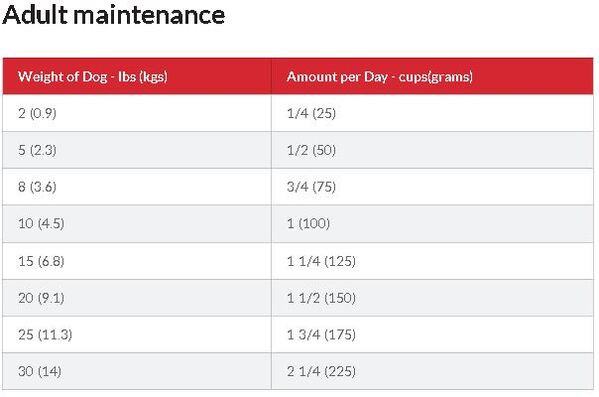Select the 1/2 (50) amount cell

tap(432, 150)
